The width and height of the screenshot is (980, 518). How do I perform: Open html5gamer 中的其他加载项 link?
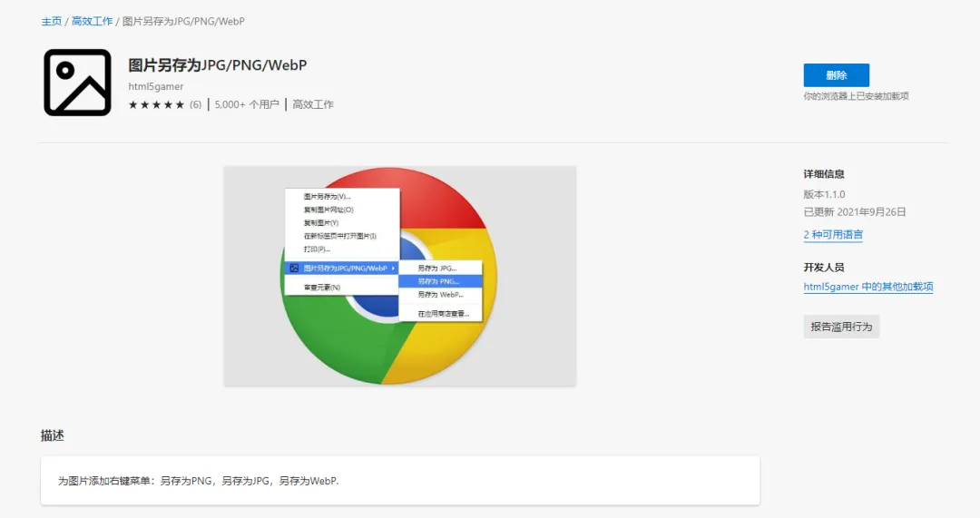[x=868, y=286]
